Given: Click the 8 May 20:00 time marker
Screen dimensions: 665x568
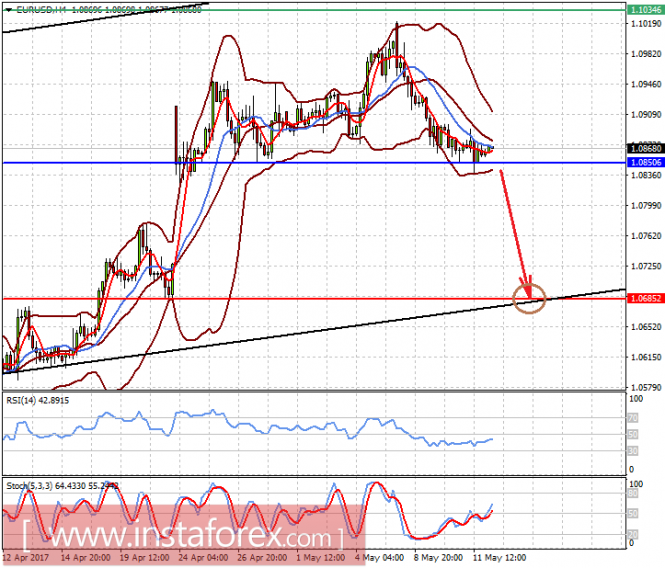Looking at the screenshot, I should point(439,558).
